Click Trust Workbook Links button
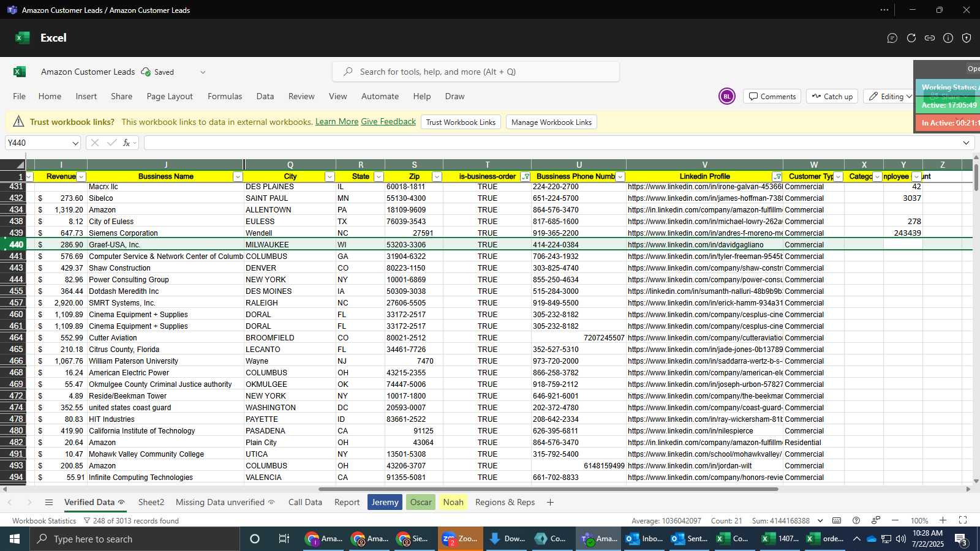This screenshot has height=551, width=980. tap(461, 122)
